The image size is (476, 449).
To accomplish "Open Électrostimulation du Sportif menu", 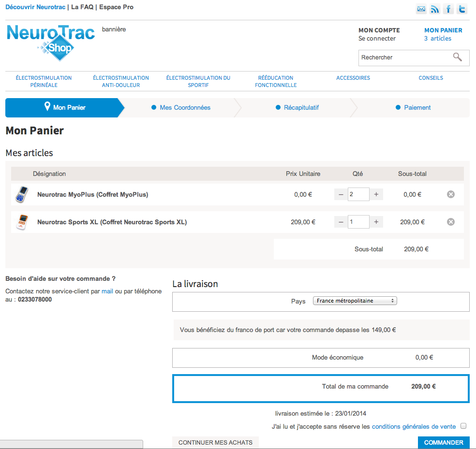I will pos(198,82).
